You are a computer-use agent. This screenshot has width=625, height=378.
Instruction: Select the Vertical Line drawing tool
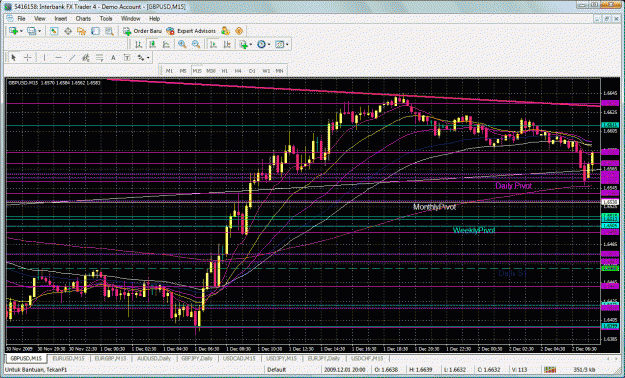44,58
